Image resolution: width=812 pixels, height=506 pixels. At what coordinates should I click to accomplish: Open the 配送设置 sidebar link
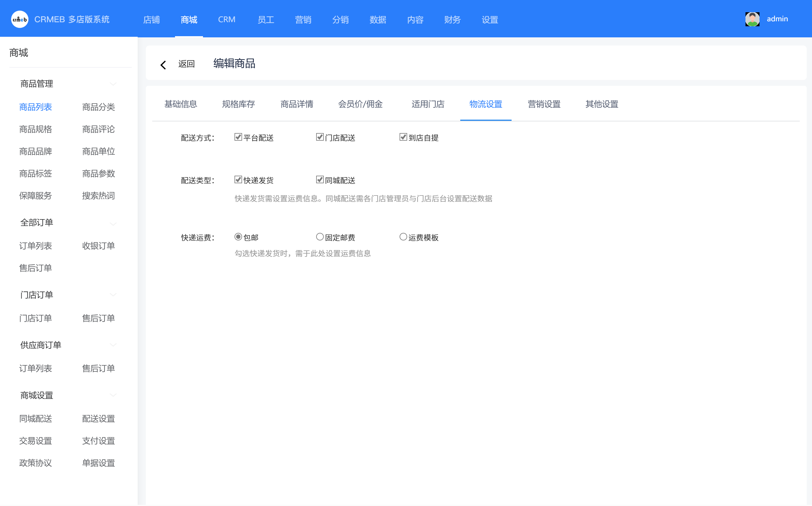coord(98,419)
